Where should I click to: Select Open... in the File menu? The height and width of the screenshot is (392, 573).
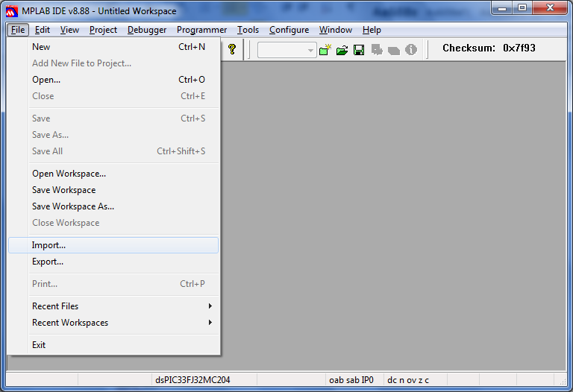coord(113,80)
